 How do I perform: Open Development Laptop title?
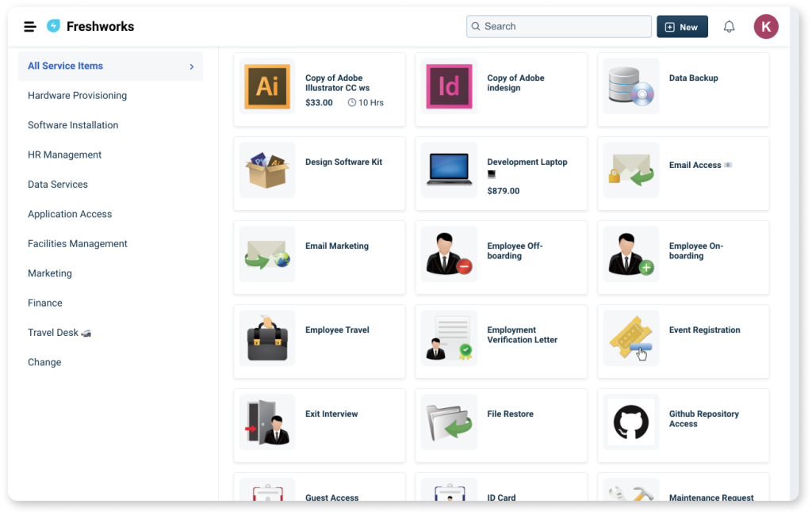[527, 162]
